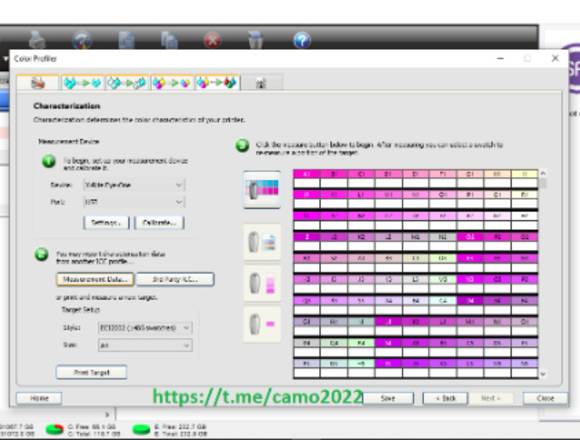The height and width of the screenshot is (440, 580).
Task: Open the last tab after Characterization
Action: 261,83
